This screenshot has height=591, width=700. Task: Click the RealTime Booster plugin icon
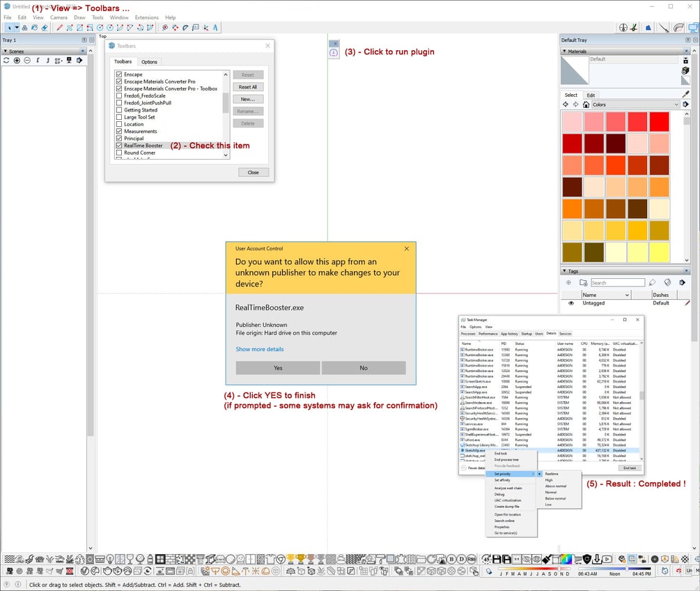click(x=334, y=53)
